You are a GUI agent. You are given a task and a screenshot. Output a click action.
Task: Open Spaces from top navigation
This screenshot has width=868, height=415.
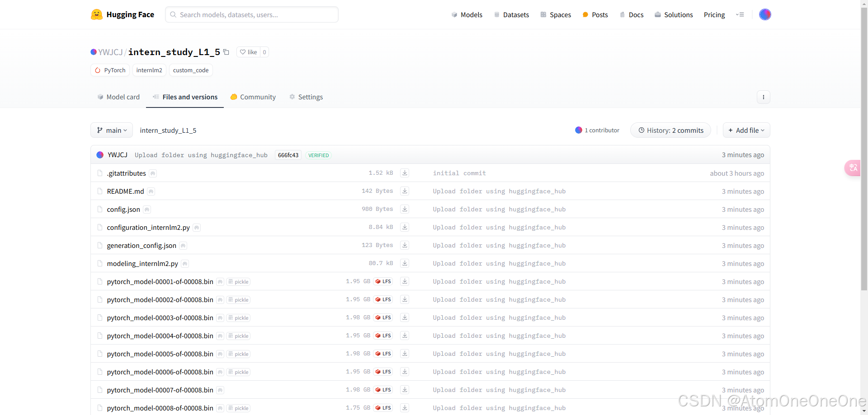(x=556, y=15)
